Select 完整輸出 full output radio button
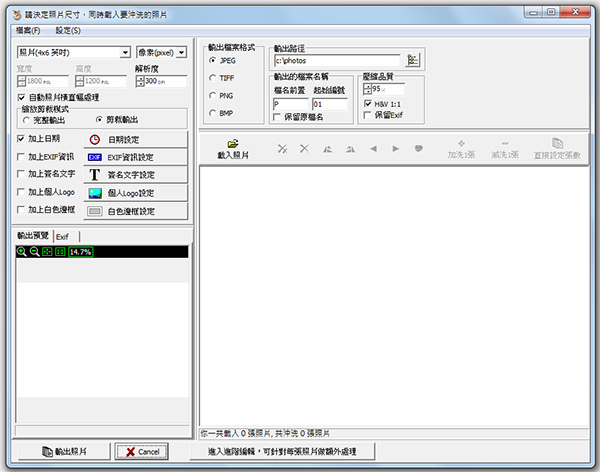 click(26, 120)
